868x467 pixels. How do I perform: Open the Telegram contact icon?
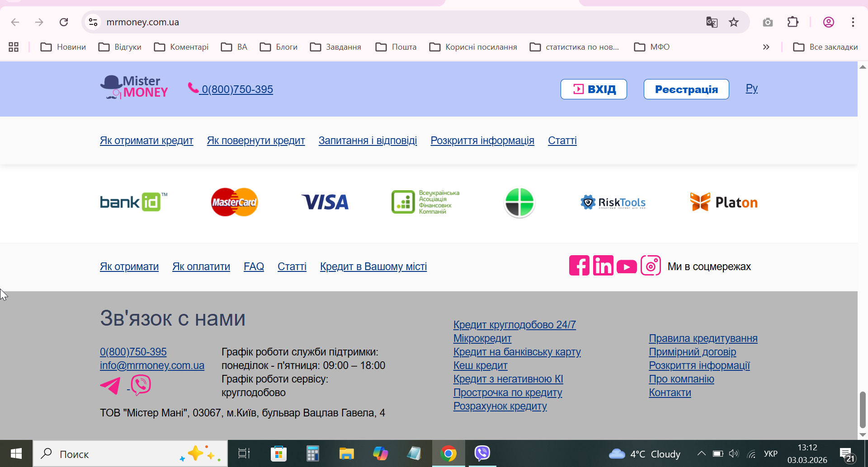pyautogui.click(x=110, y=386)
